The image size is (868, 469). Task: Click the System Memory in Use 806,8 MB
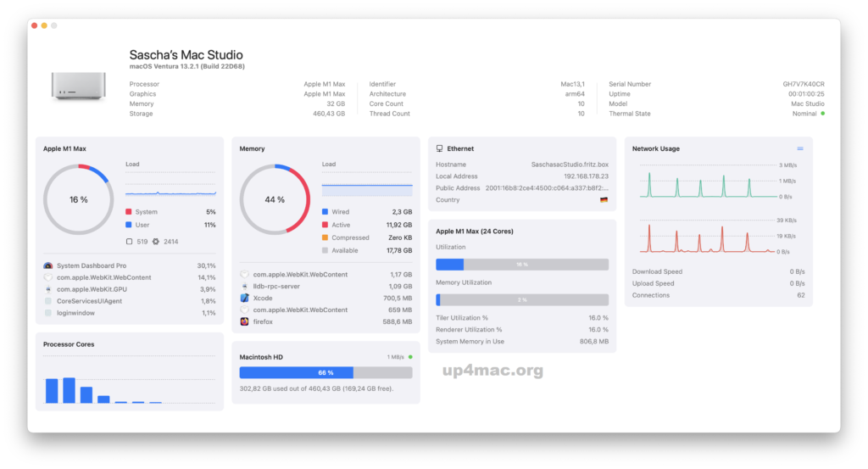[594, 342]
